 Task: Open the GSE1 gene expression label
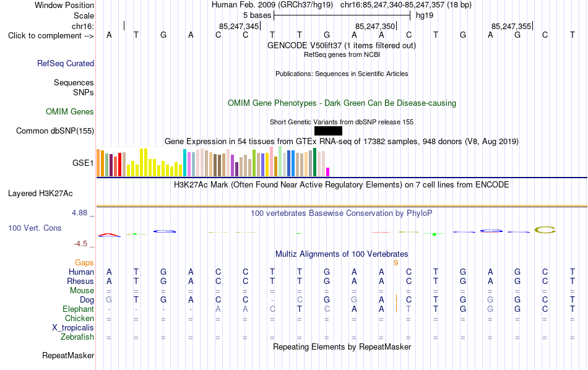tap(83, 163)
